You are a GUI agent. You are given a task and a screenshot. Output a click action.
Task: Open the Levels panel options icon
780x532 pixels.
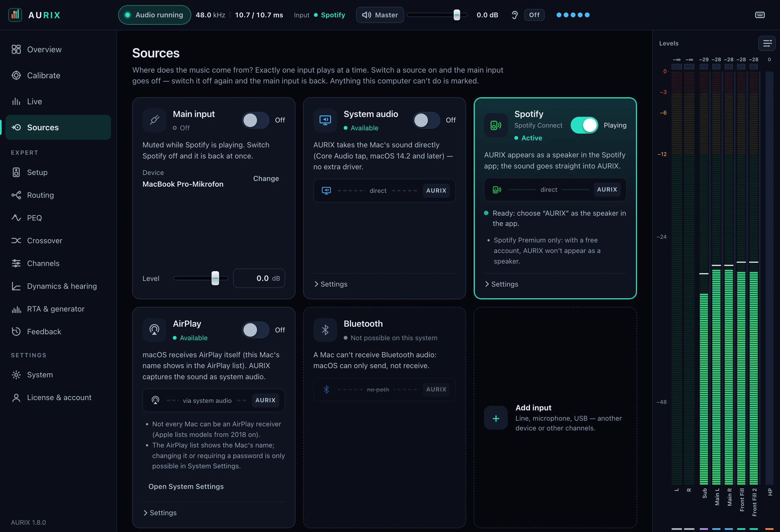click(x=767, y=43)
